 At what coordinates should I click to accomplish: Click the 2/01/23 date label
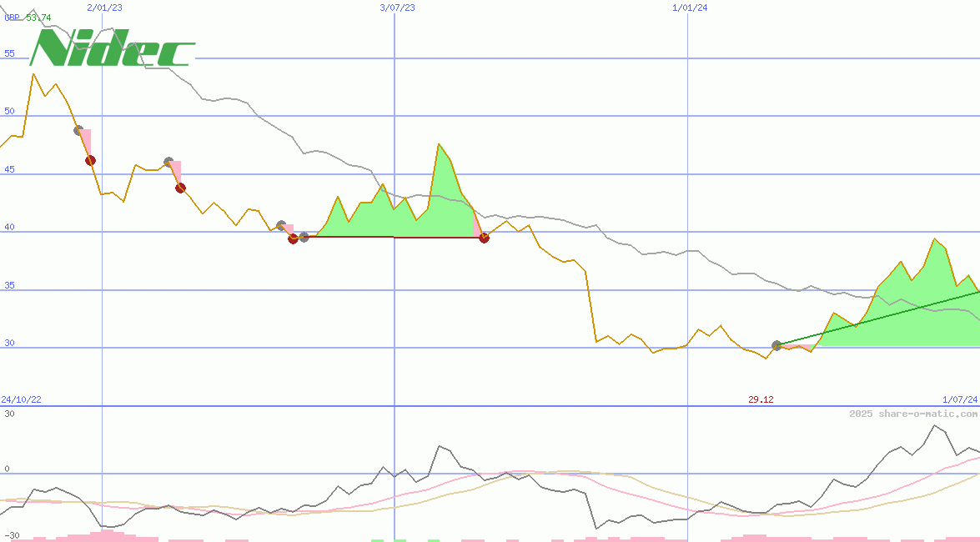[104, 8]
